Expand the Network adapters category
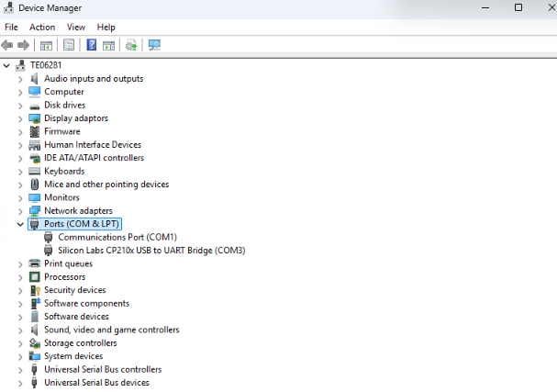Viewport: 557px width, 392px height. click(x=20, y=211)
